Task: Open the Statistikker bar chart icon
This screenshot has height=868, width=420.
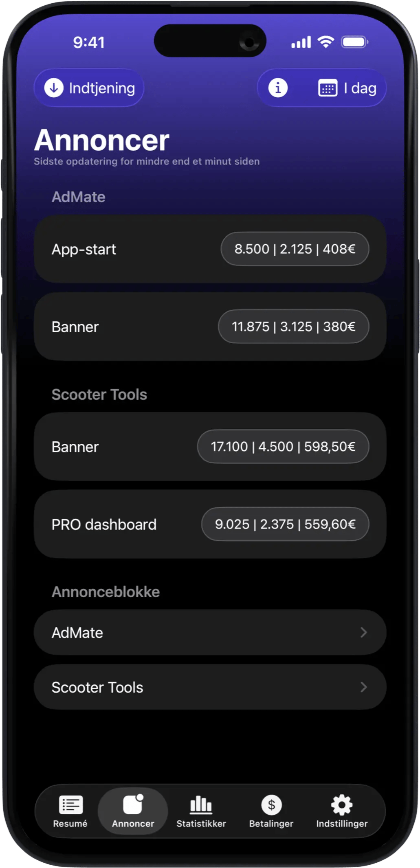Action: (x=201, y=804)
